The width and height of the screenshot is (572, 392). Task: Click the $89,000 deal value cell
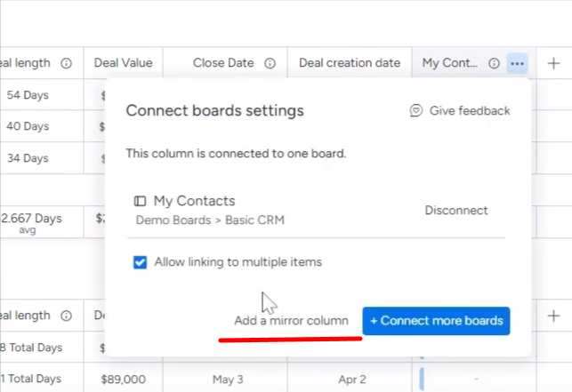[124, 380]
